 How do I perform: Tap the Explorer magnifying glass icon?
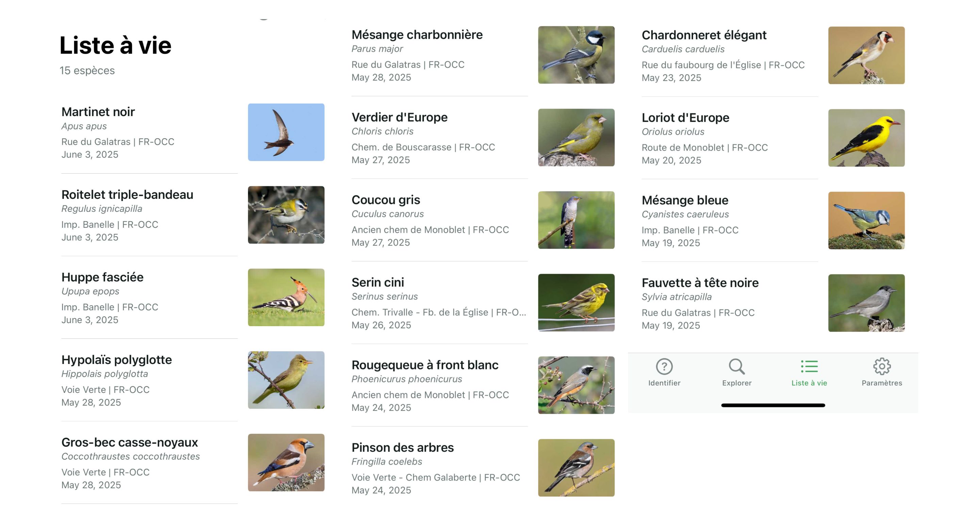[x=737, y=367]
